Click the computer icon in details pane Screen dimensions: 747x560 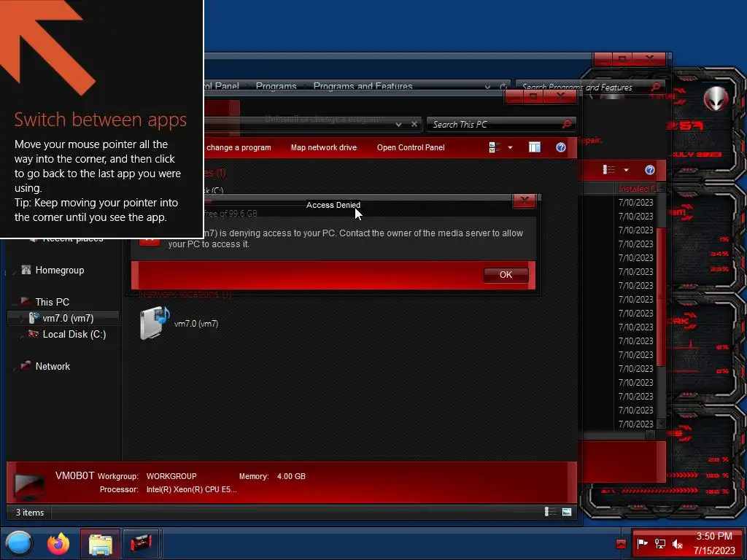click(x=29, y=486)
